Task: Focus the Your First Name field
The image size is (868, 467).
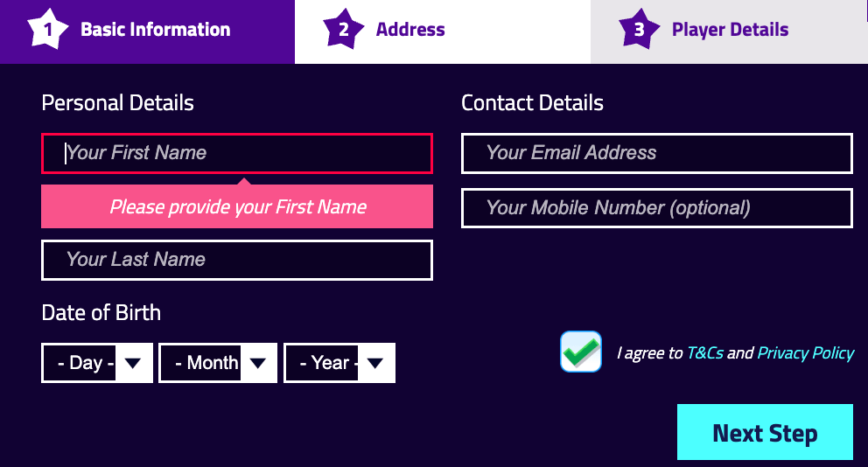Action: click(237, 153)
